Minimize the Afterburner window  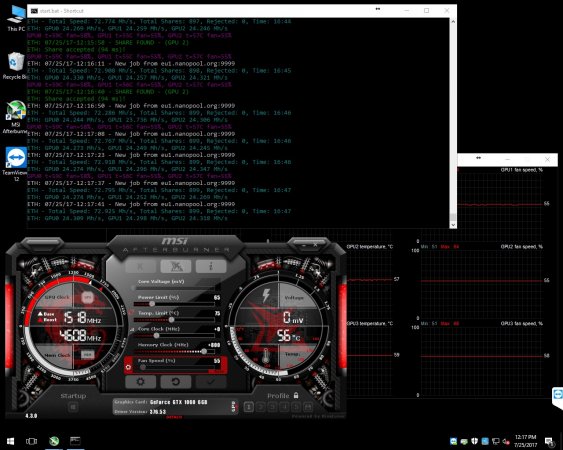[x=303, y=245]
